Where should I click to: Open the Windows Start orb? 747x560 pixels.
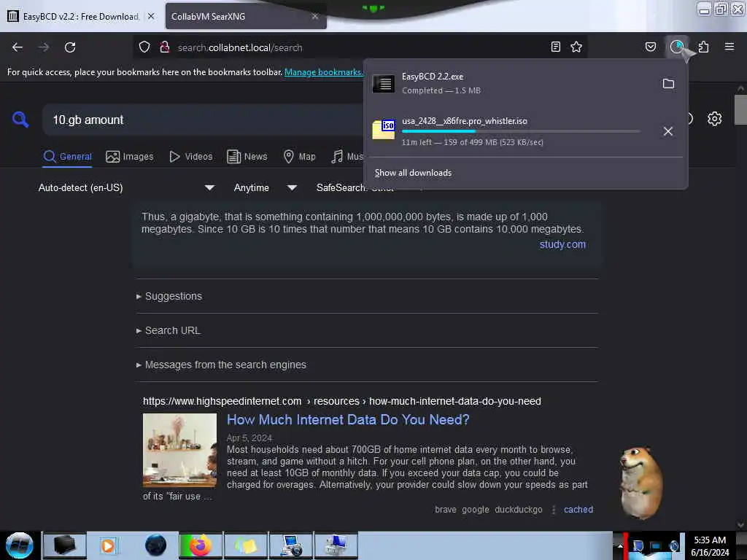(x=19, y=545)
